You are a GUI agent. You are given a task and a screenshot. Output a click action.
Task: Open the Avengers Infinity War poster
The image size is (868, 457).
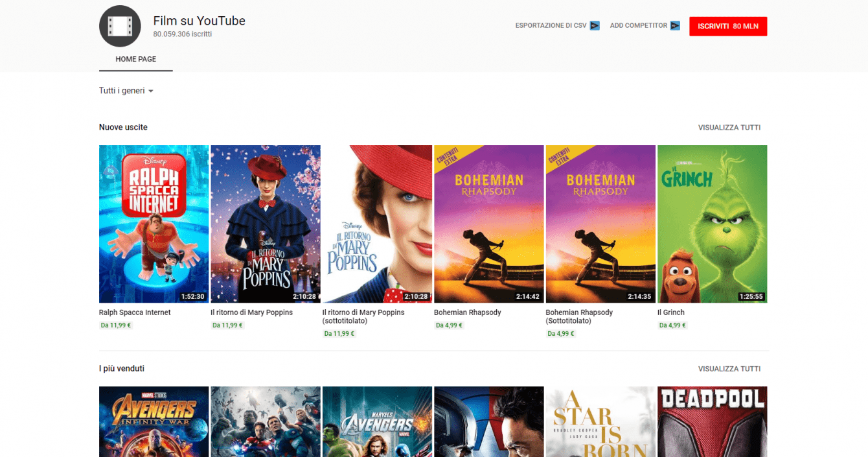(x=154, y=422)
